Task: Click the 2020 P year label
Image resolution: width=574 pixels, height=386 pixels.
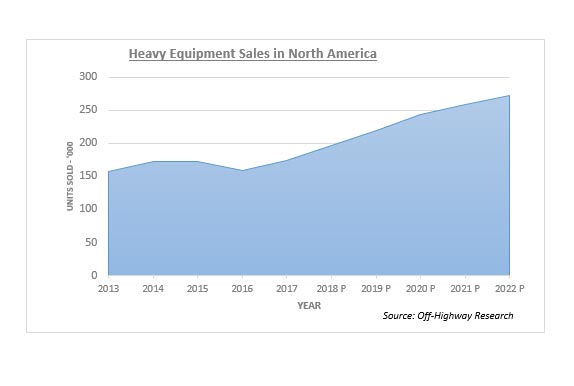Action: pyautogui.click(x=421, y=289)
